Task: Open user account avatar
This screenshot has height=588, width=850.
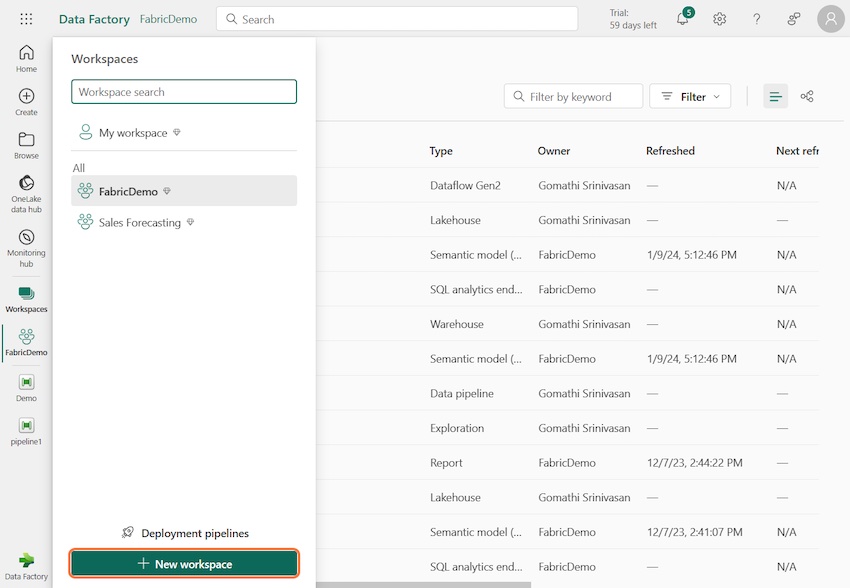Action: tap(830, 19)
